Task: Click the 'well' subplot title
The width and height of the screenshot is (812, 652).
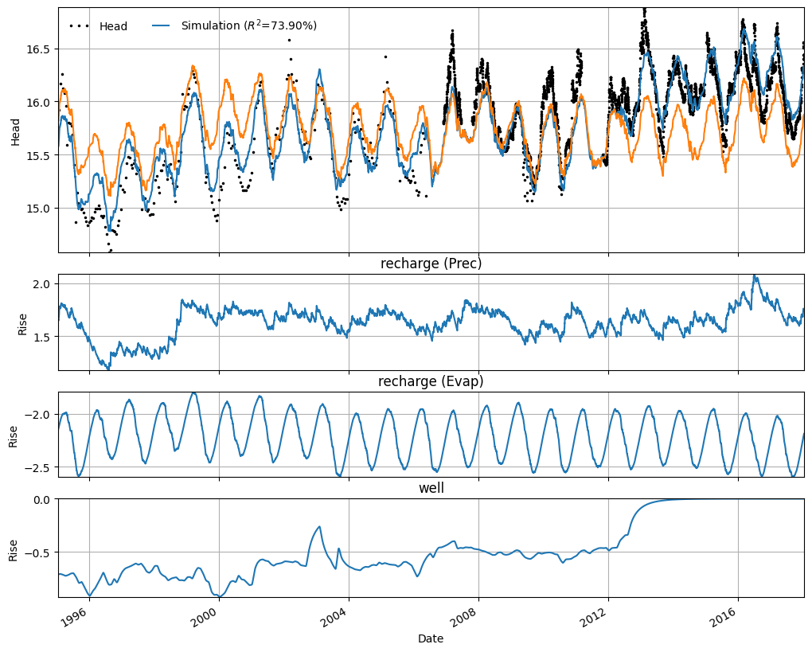Action: point(431,488)
